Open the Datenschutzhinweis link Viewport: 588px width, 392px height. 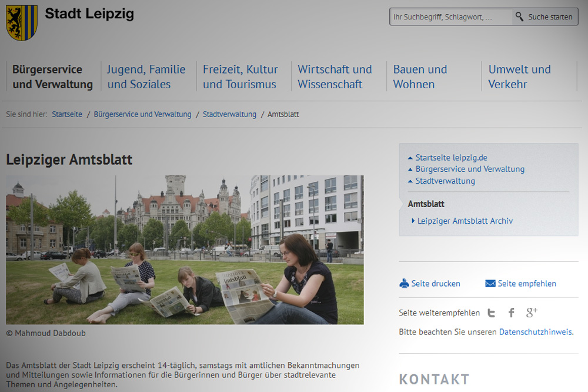pyautogui.click(x=536, y=331)
